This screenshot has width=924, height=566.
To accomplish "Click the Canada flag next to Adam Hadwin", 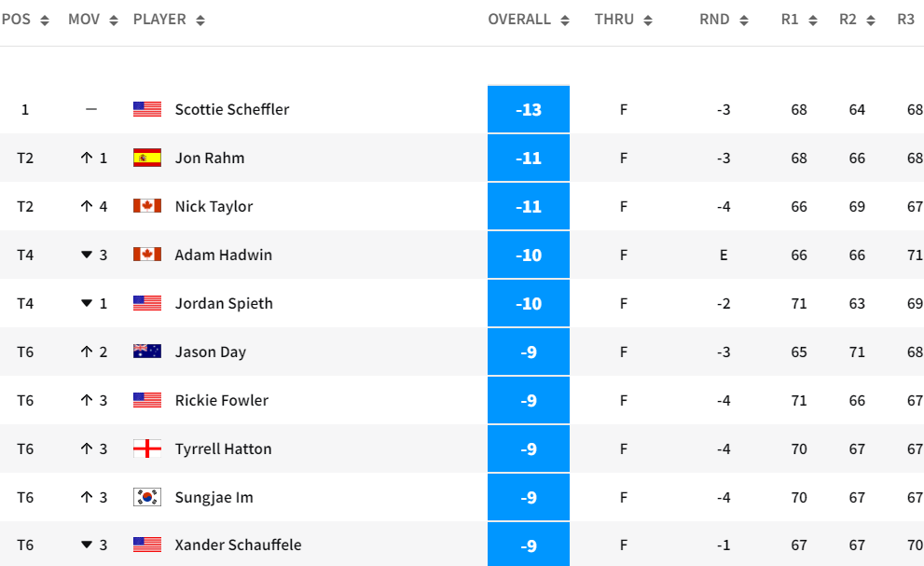I will coord(147,255).
